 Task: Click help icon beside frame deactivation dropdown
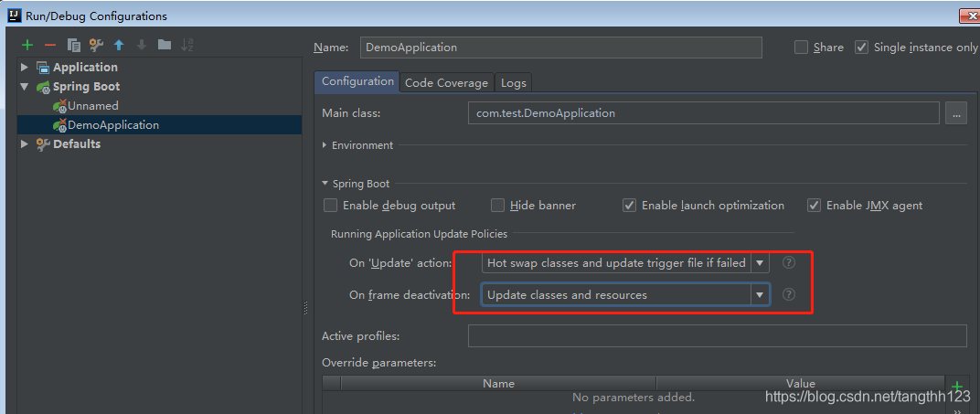pos(789,294)
